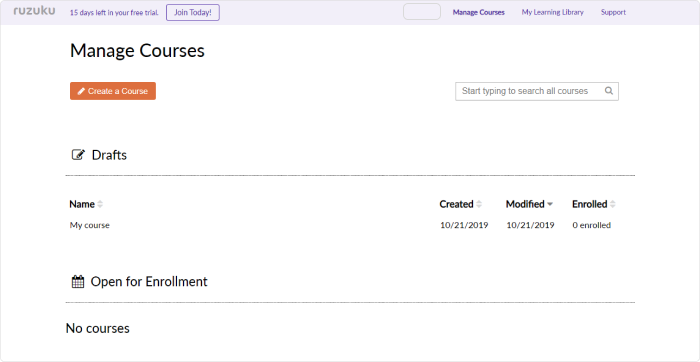This screenshot has height=362, width=700.
Task: Click the Drafts section heading
Action: click(109, 155)
